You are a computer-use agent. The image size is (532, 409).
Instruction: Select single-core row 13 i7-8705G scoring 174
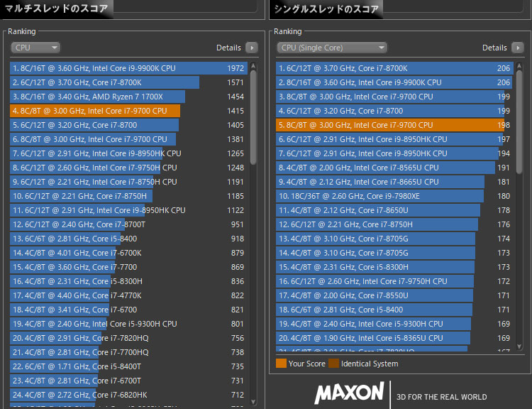[394, 239]
